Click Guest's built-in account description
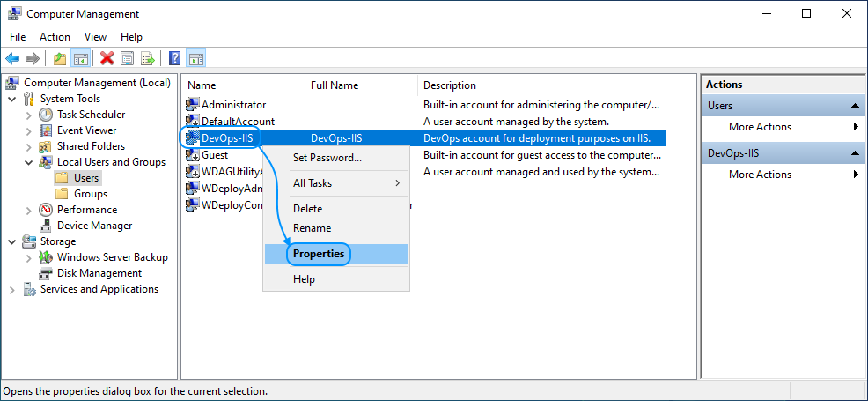The width and height of the screenshot is (868, 401). 542,155
